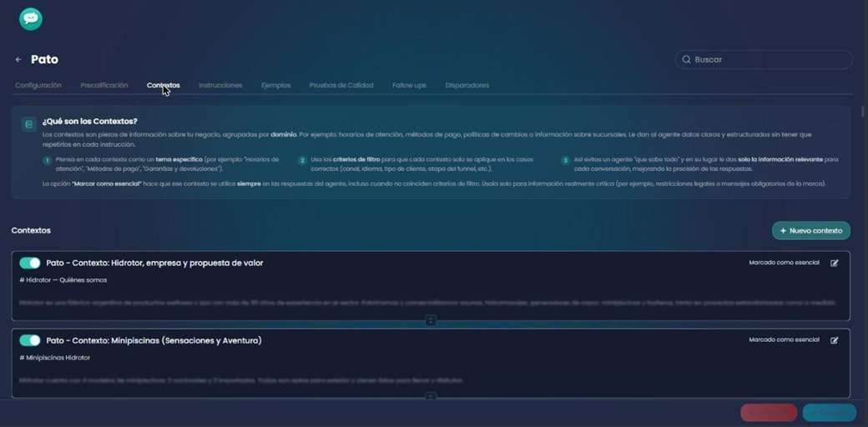Expand the Minipiscinas context card

(x=431, y=395)
